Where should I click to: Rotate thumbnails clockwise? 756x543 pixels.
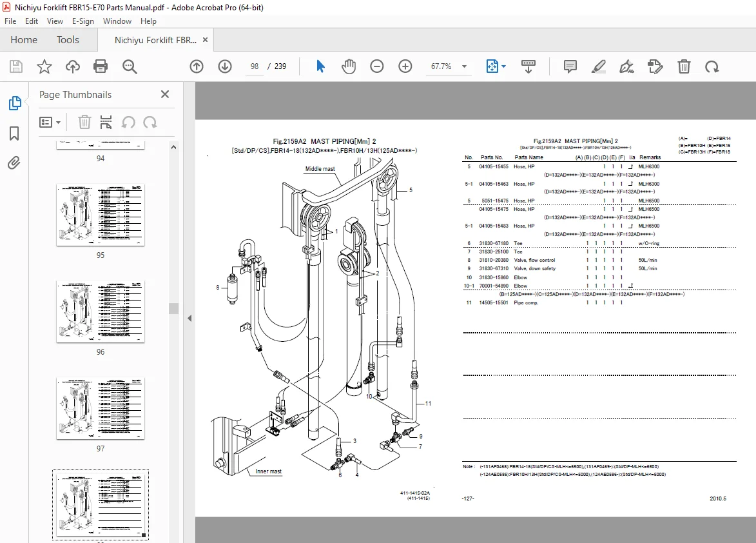tap(150, 123)
